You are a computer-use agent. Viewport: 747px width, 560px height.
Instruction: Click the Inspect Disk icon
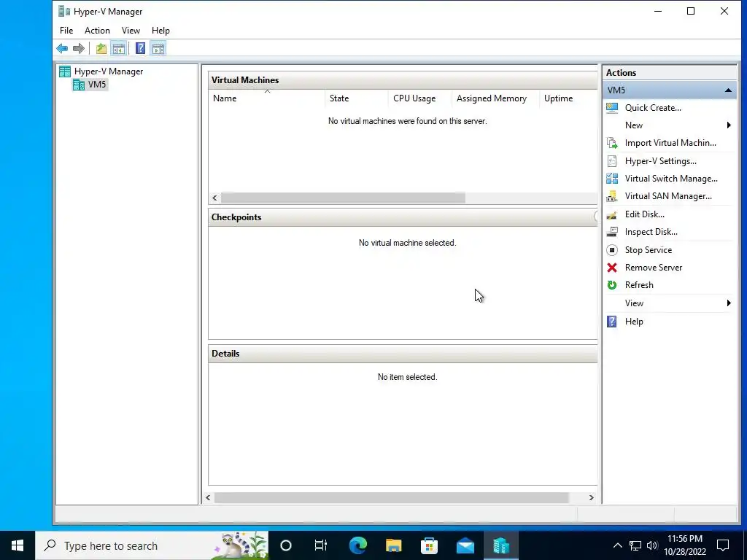coord(612,232)
